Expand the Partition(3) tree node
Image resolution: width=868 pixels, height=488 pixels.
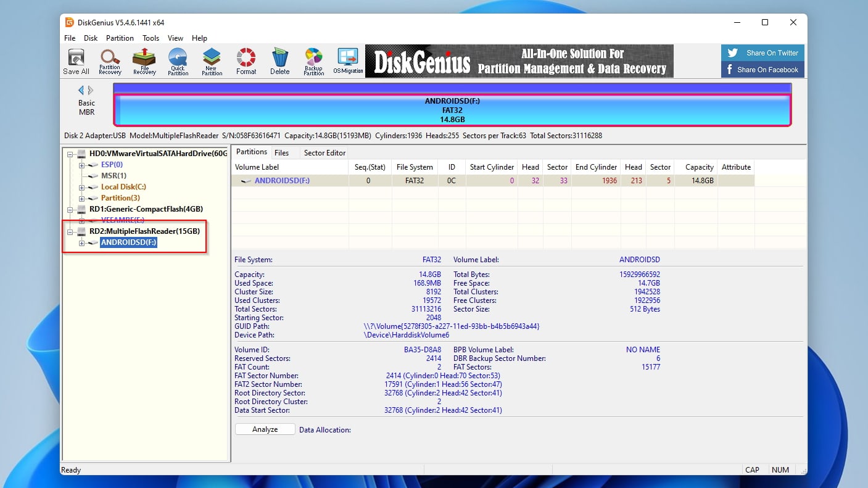83,197
